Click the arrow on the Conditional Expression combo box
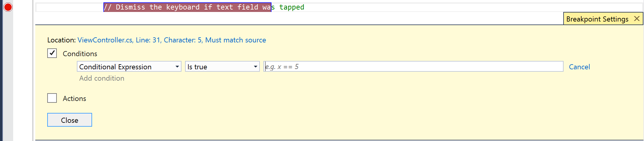 pyautogui.click(x=177, y=67)
